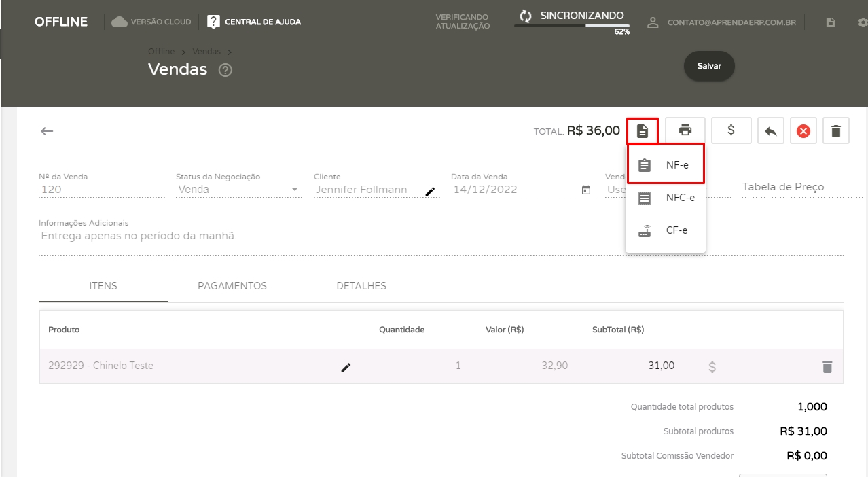Click the printer icon in toolbar
Screen dimensions: 868x477
click(685, 130)
